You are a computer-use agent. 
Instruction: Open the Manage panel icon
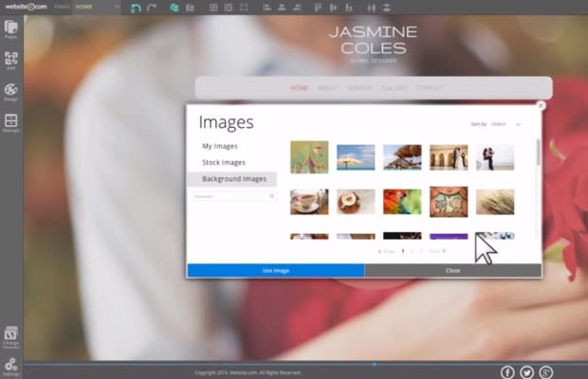(x=10, y=123)
